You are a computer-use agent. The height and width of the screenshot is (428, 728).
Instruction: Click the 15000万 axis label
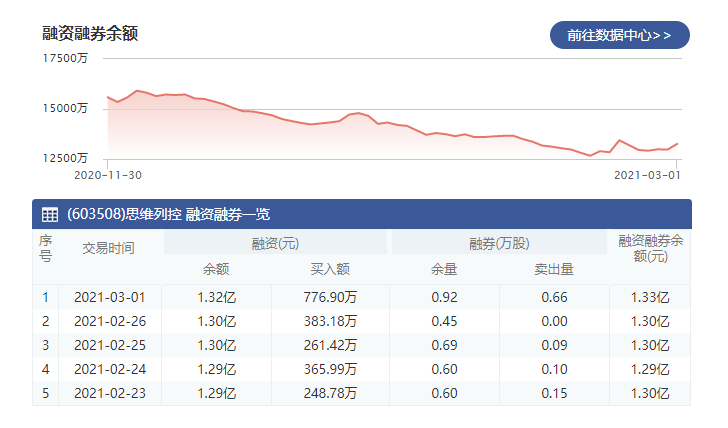65,108
